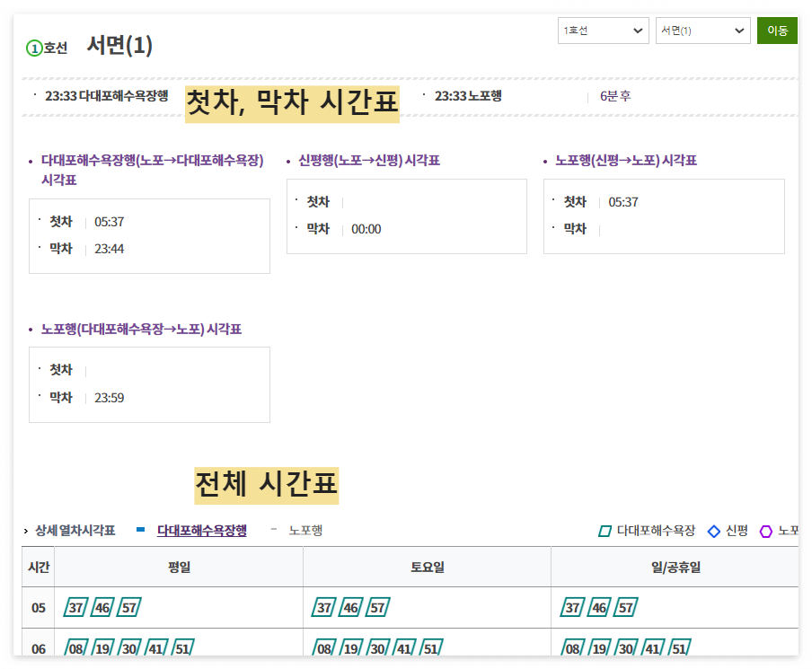Screen dimensions: 812x669
Task: Click the 19 badge in 06 holiday column
Action: tap(599, 647)
